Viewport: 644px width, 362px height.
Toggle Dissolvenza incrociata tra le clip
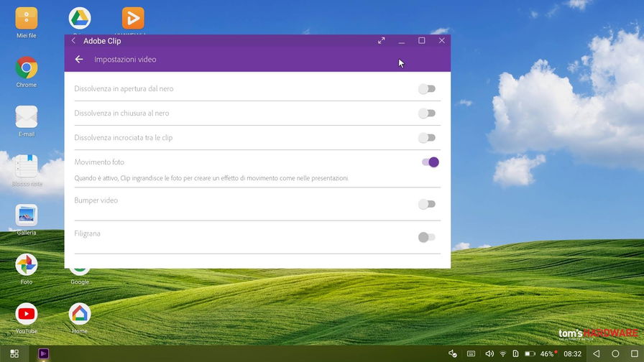click(427, 138)
